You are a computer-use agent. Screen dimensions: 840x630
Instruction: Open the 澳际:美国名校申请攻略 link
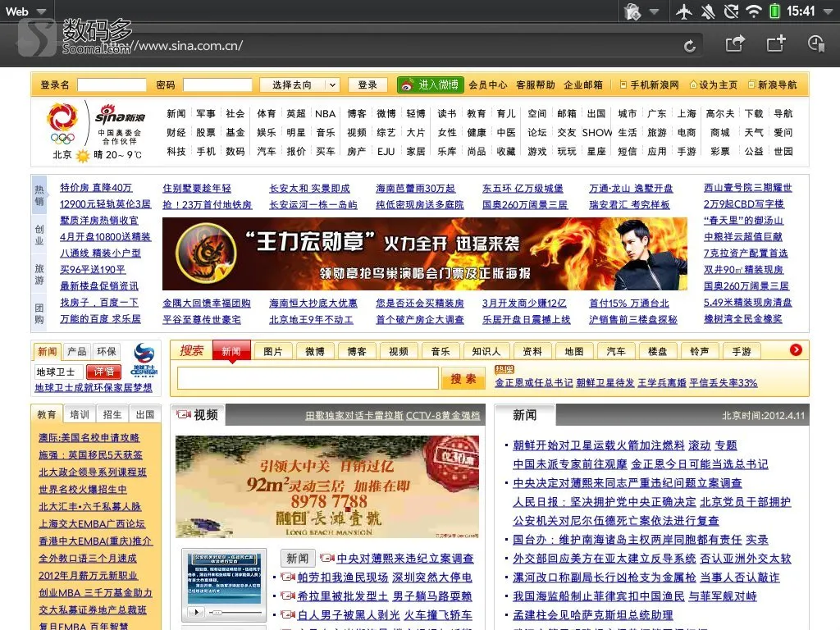click(89, 438)
